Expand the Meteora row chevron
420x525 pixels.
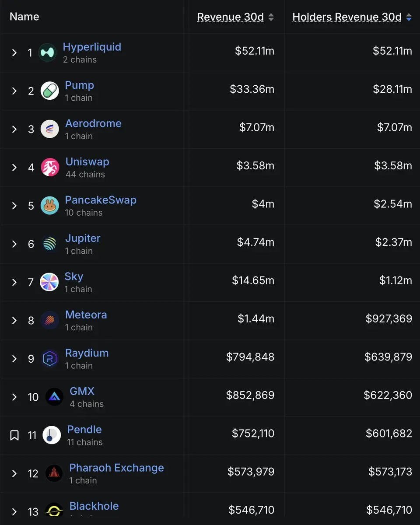[x=14, y=321]
